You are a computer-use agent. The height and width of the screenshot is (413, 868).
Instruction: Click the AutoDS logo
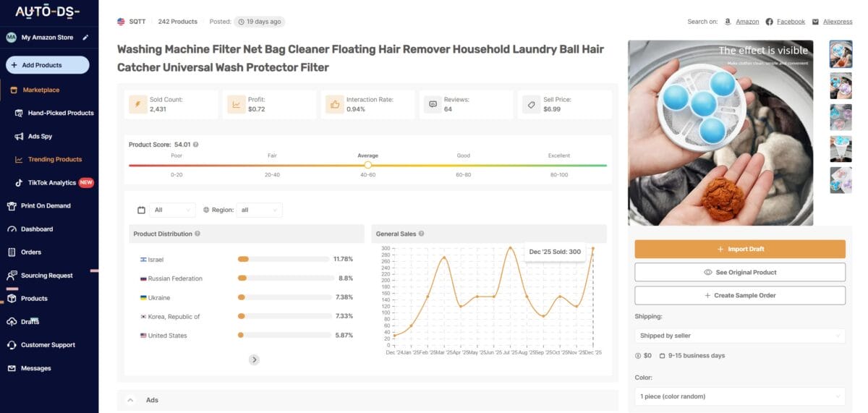click(x=48, y=12)
